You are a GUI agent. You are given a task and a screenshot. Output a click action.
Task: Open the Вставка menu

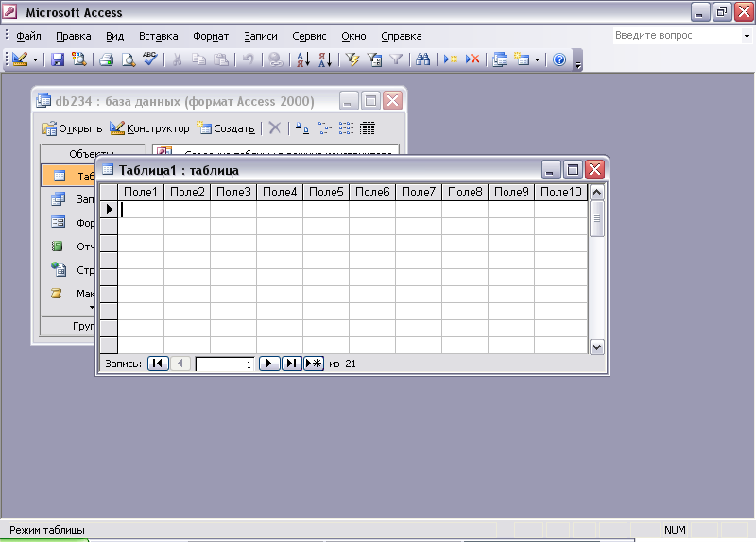click(x=158, y=36)
